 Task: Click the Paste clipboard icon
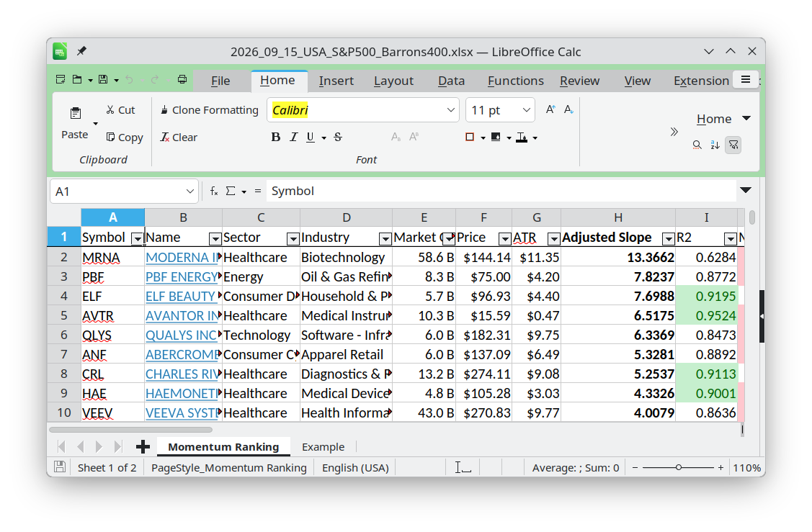tap(75, 113)
